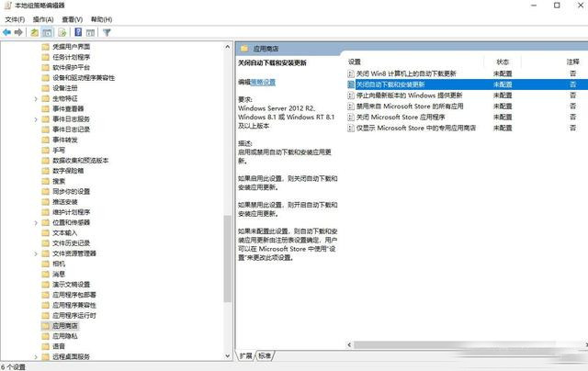Expand the 生物特征 tree node
588x371 pixels.
coord(35,97)
